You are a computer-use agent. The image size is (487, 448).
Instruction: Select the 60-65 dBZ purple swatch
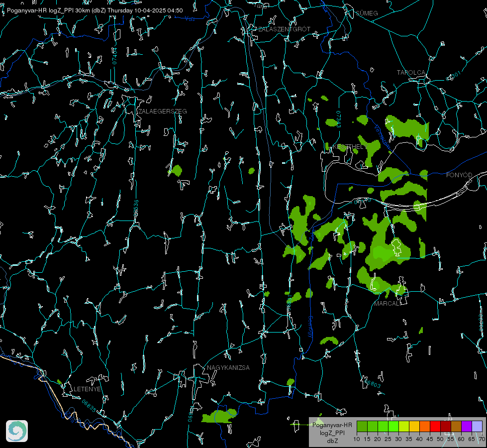(x=466, y=426)
